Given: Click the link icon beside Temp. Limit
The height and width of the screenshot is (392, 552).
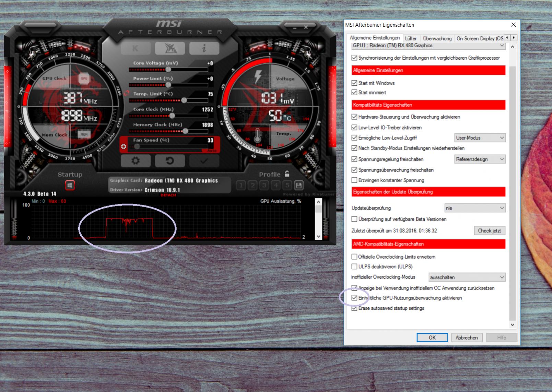Looking at the screenshot, I should 126,93.
